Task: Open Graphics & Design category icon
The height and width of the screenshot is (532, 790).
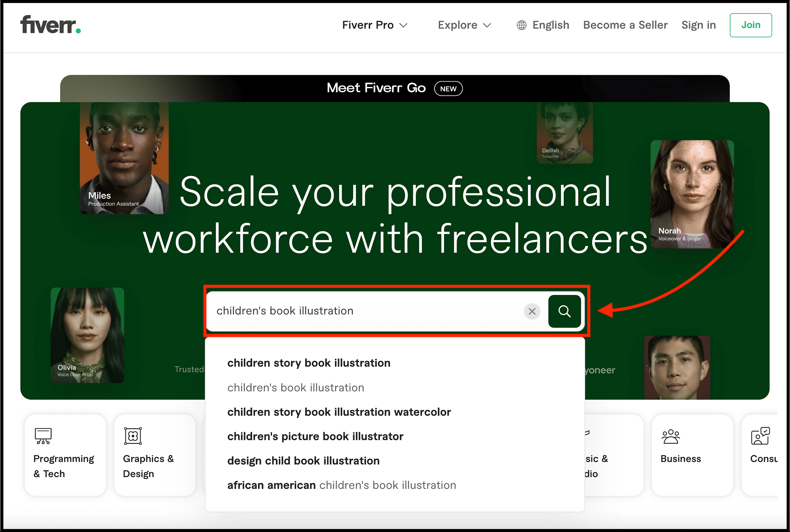Action: point(133,436)
